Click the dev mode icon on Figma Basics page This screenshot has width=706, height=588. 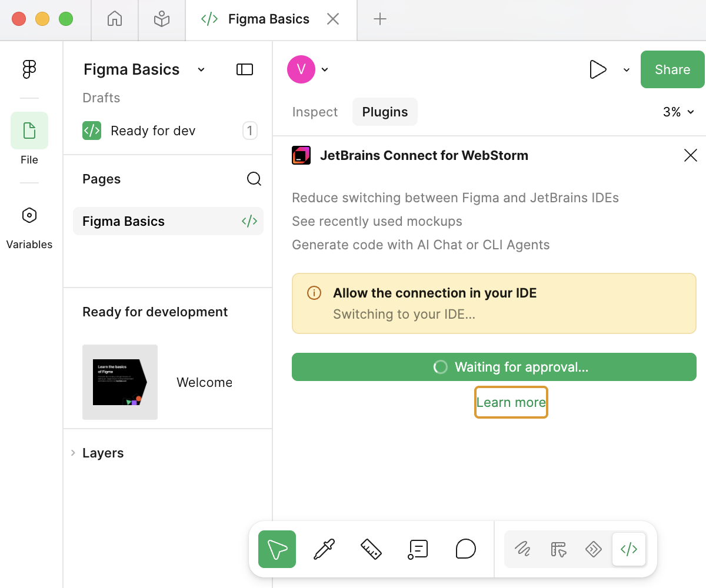(249, 221)
